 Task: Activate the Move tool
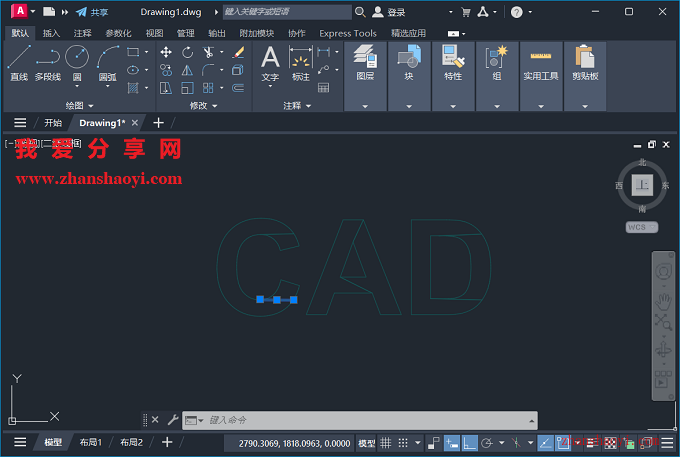[x=166, y=52]
